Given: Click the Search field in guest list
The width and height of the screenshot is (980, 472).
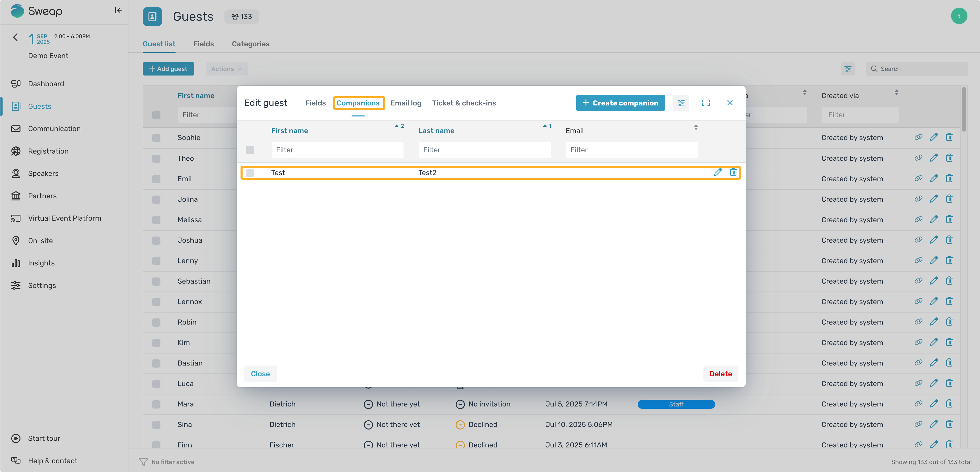Looking at the screenshot, I should coord(917,69).
